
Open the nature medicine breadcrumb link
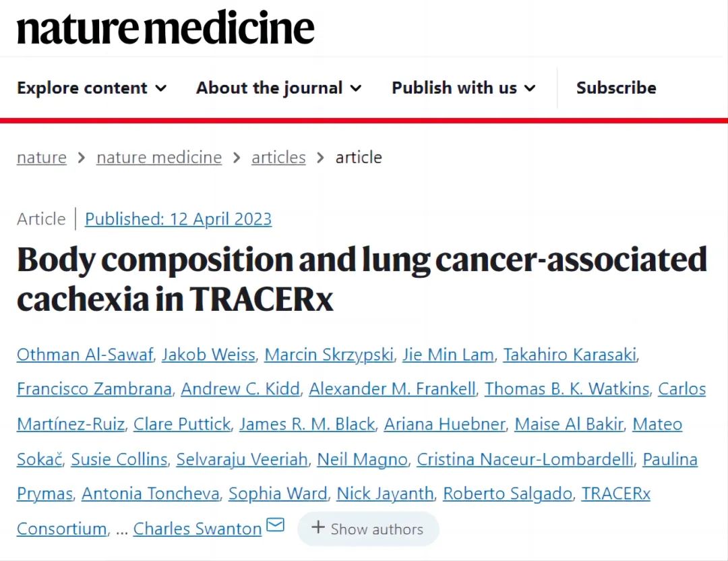(x=159, y=158)
